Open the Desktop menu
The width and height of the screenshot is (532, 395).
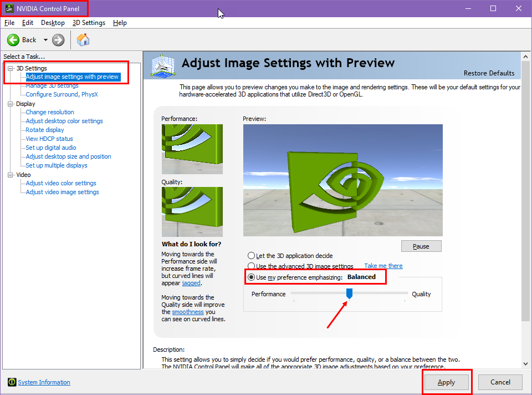53,23
